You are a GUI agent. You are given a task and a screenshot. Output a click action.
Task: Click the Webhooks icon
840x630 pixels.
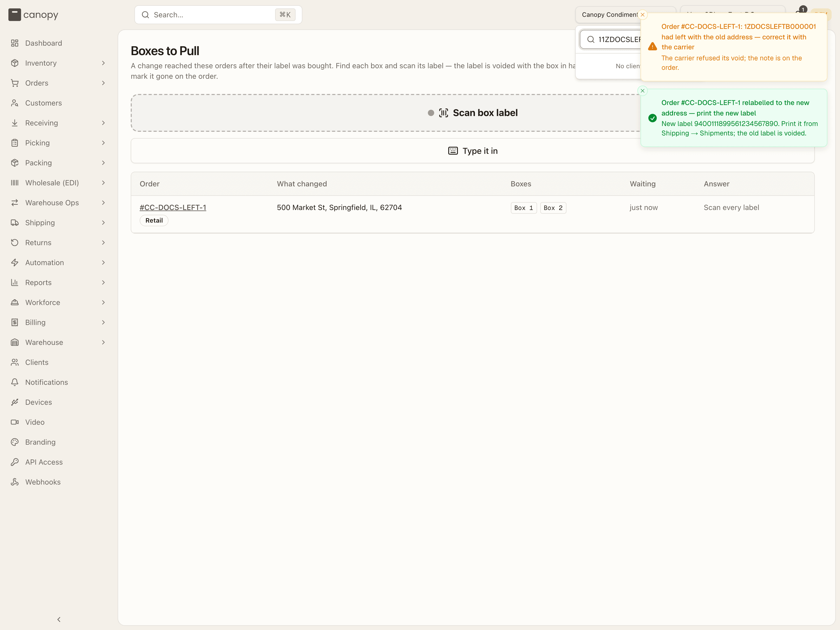pos(15,482)
